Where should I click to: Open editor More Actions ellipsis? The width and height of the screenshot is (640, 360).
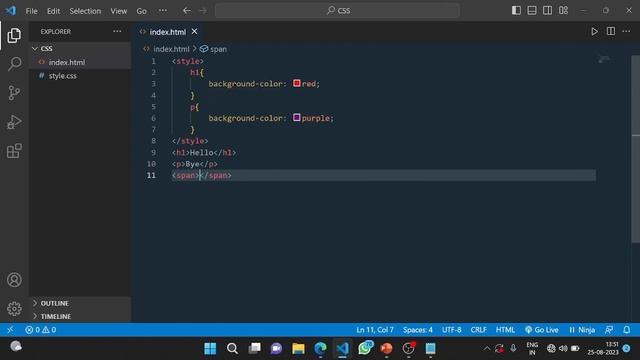(x=626, y=31)
